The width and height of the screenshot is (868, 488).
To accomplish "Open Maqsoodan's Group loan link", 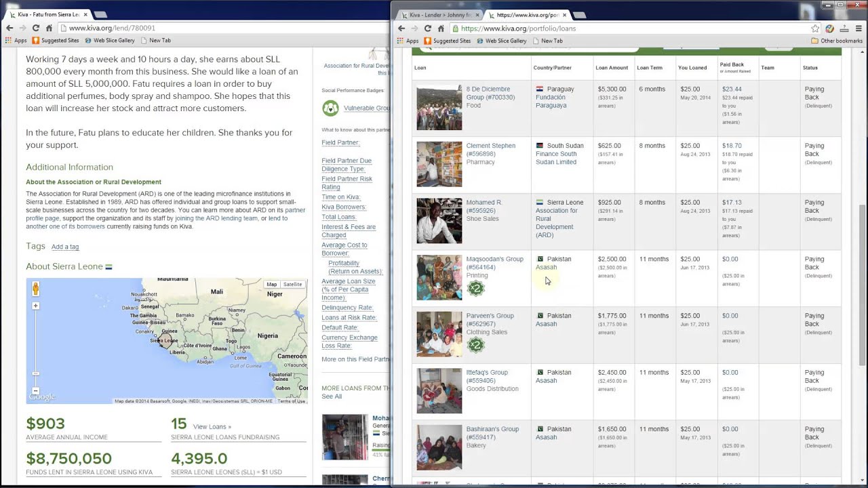I will [494, 263].
